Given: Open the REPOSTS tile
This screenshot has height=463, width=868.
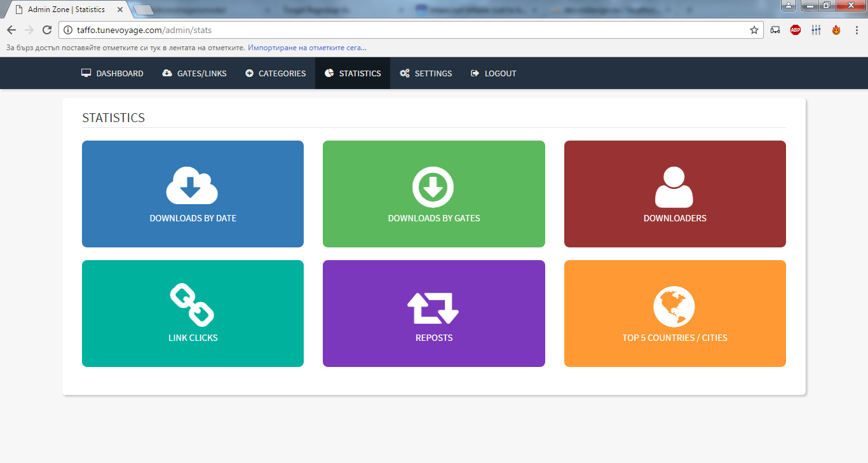Looking at the screenshot, I should coord(434,314).
